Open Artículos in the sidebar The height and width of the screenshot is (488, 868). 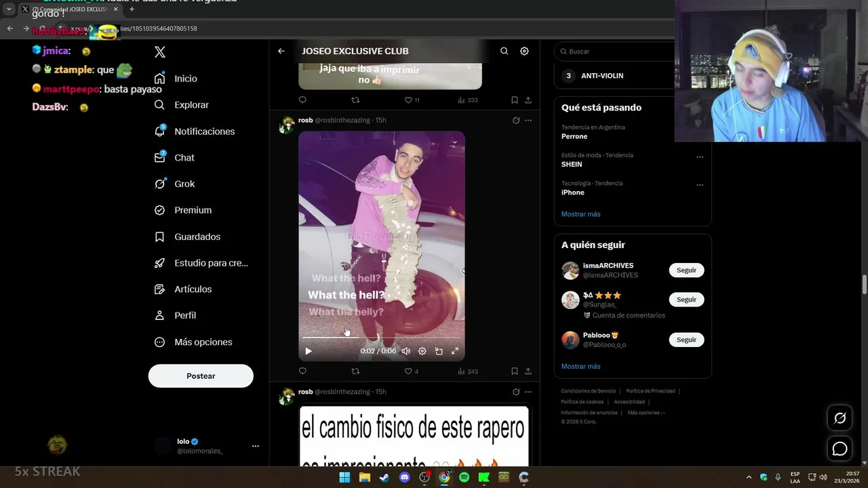click(x=183, y=289)
